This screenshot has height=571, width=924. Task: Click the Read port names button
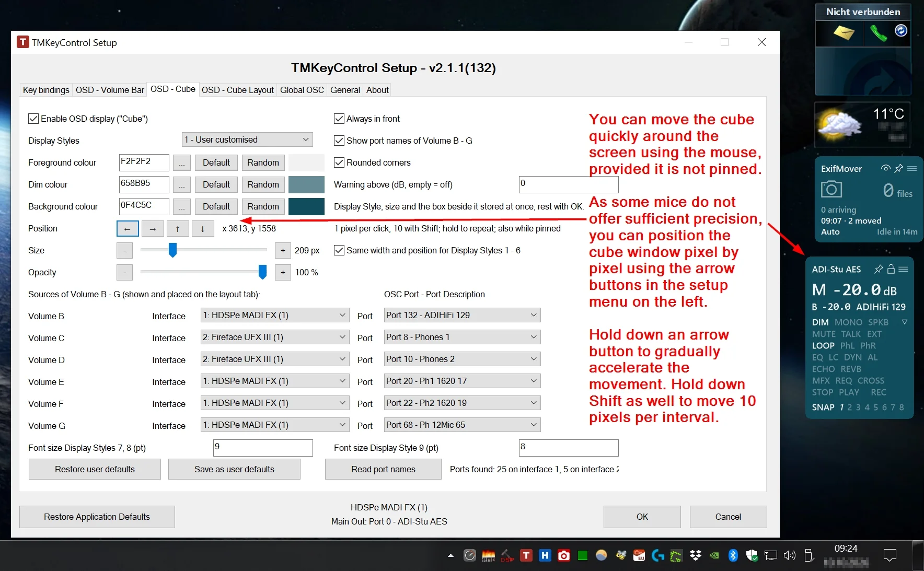click(383, 469)
